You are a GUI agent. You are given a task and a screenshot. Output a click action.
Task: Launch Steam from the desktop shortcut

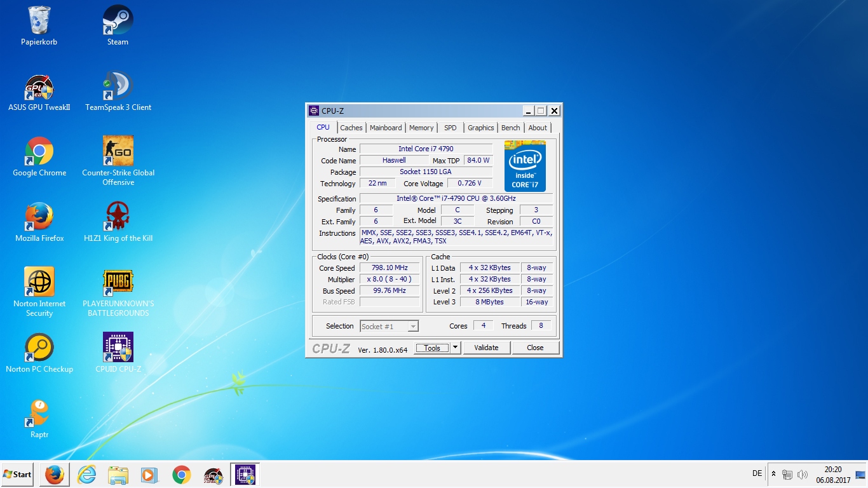click(118, 25)
